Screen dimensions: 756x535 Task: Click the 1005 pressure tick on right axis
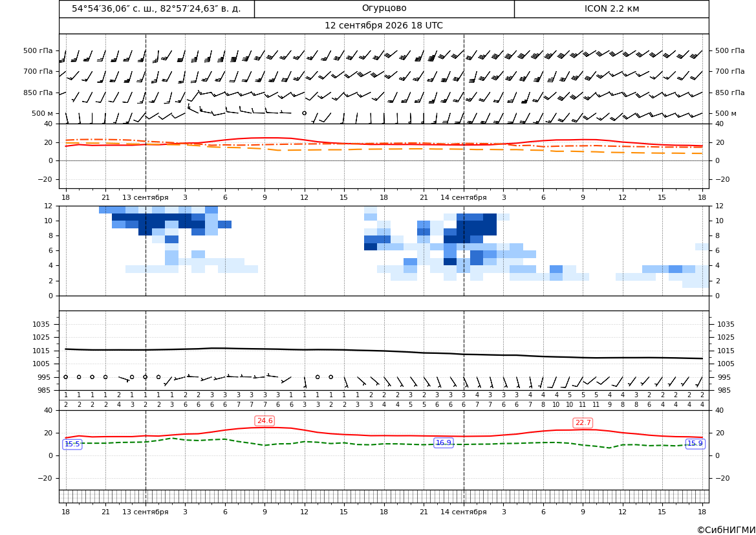[x=726, y=364]
